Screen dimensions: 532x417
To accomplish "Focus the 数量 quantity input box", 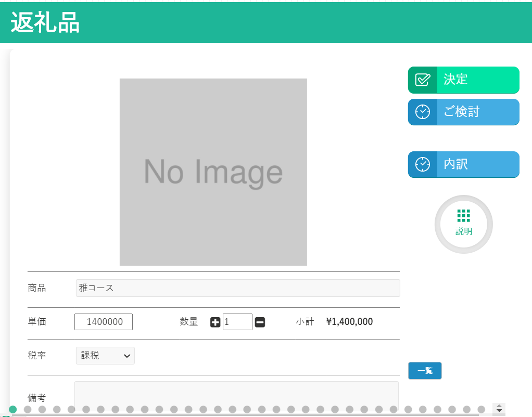I will 237,322.
